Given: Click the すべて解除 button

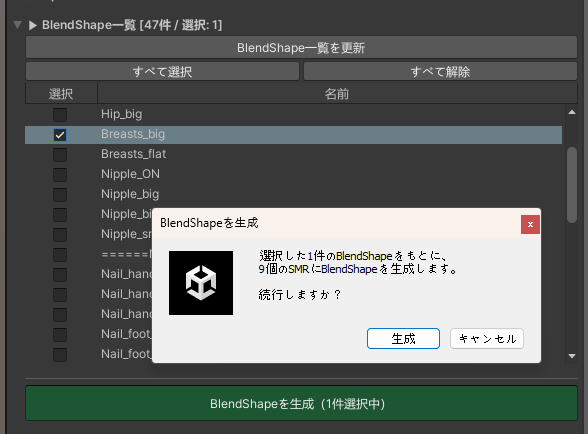Looking at the screenshot, I should [x=440, y=71].
